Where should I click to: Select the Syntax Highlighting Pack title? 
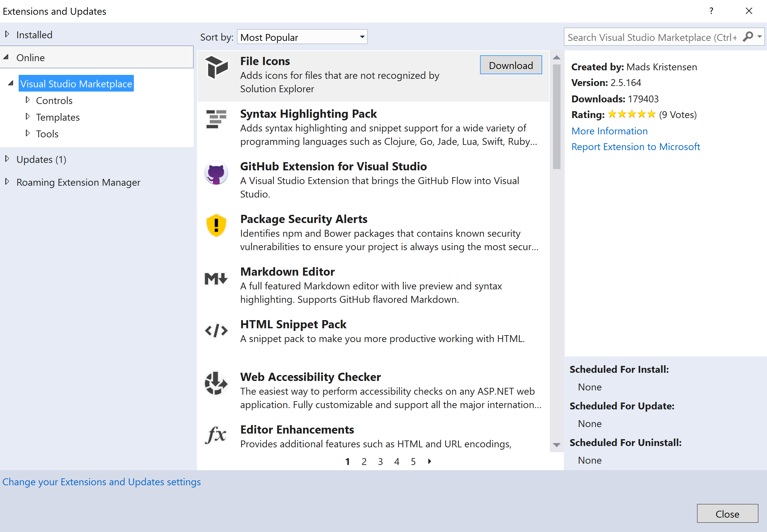[x=308, y=114]
